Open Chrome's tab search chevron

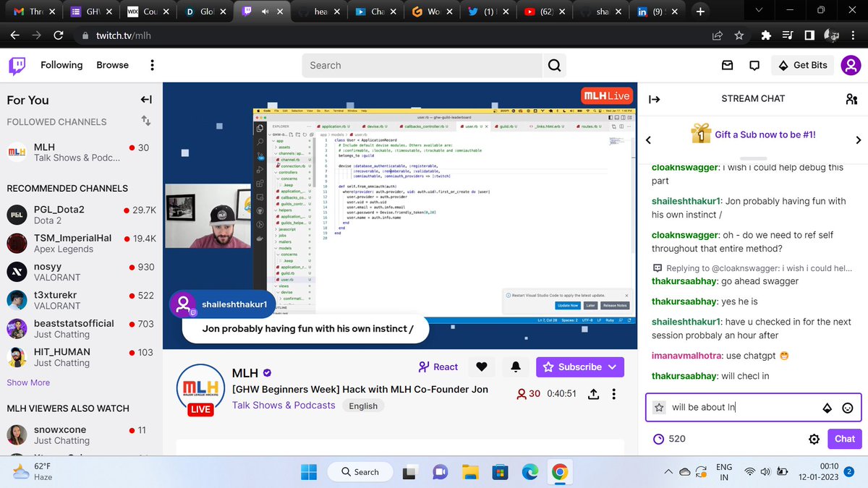coord(758,11)
